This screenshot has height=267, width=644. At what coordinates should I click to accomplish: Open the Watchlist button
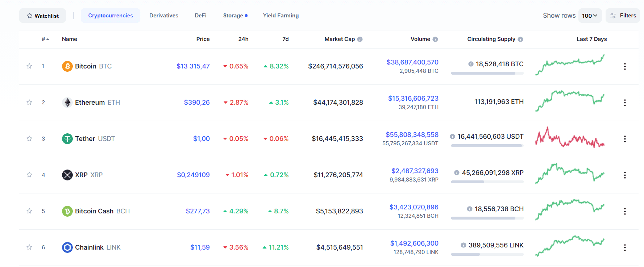tap(42, 16)
